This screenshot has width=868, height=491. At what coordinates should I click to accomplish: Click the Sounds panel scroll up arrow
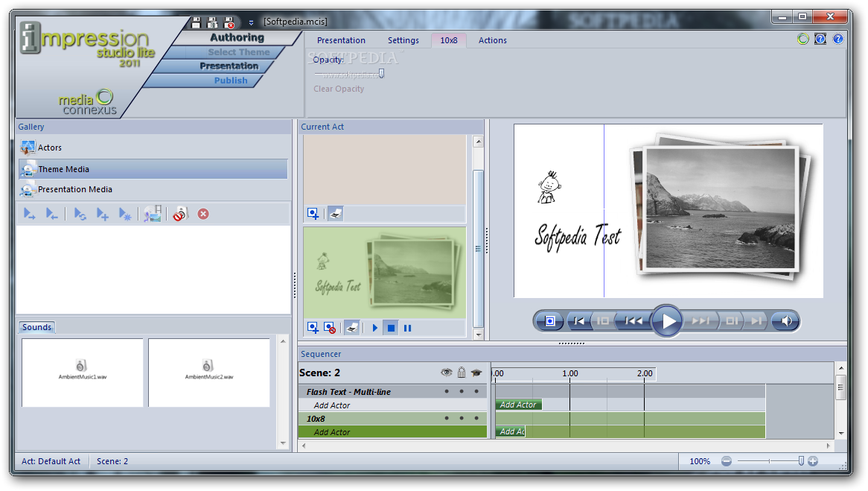coord(283,341)
